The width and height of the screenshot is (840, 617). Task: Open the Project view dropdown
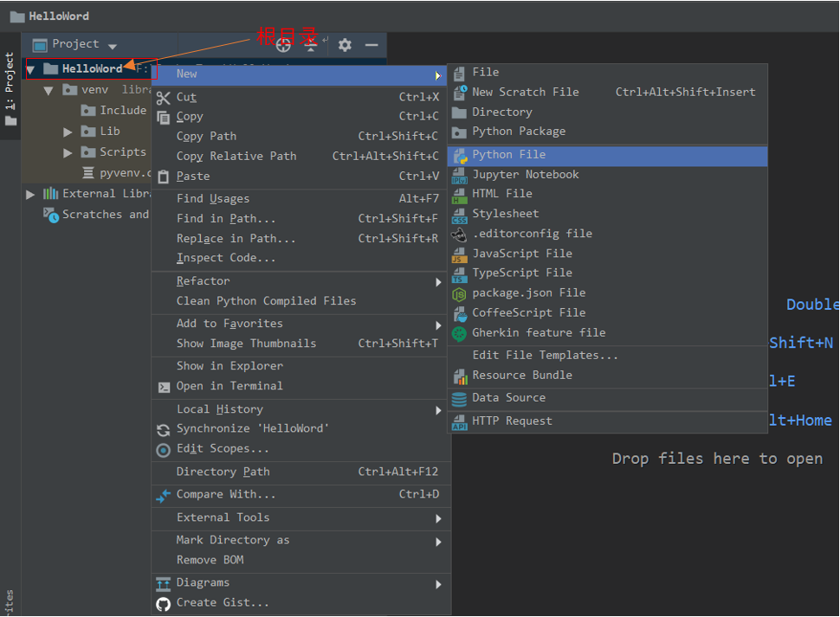pyautogui.click(x=113, y=46)
